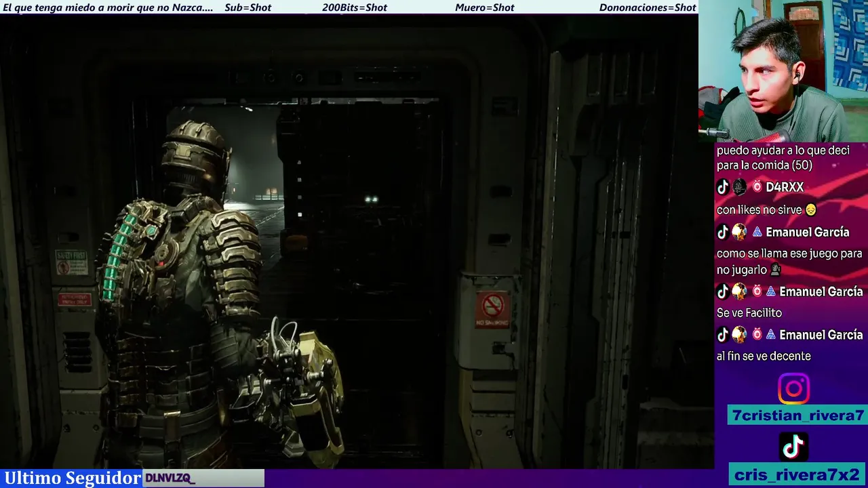Click the Safety First sign on the wall
This screenshot has width=868, height=488.
pyautogui.click(x=71, y=262)
